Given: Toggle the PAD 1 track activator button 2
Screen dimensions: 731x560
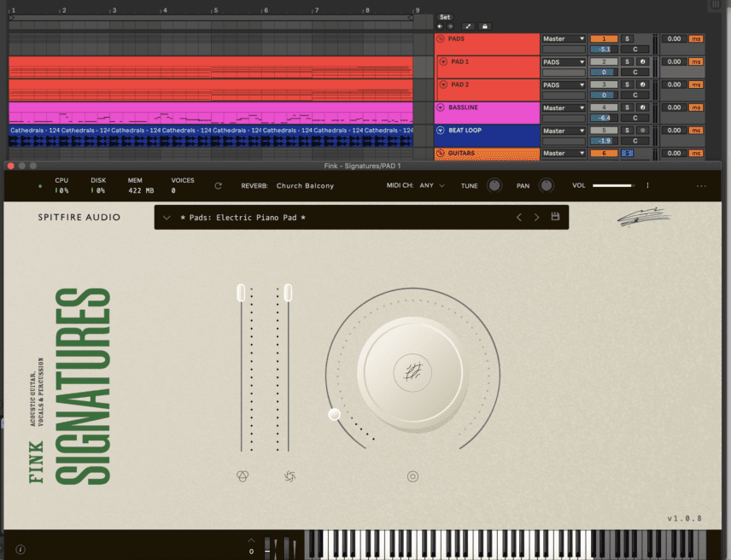Looking at the screenshot, I should click(604, 61).
